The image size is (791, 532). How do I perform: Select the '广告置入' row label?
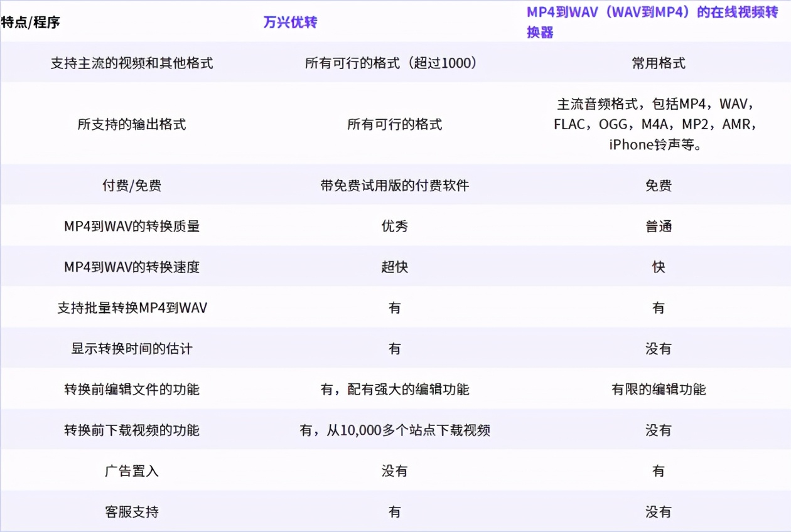click(132, 471)
